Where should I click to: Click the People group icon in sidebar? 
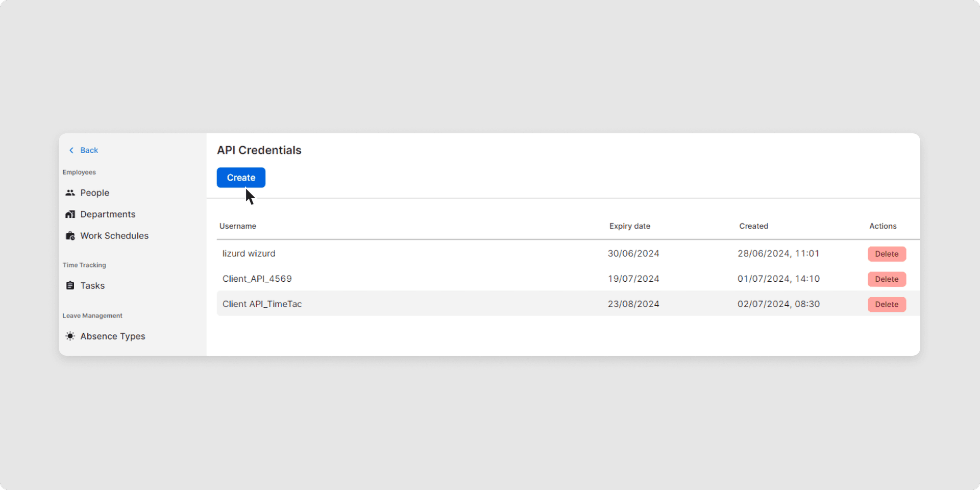click(70, 193)
